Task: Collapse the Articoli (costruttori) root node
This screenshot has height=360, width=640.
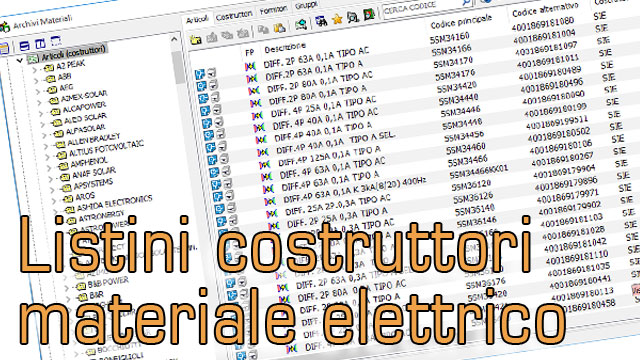Action: (20, 60)
